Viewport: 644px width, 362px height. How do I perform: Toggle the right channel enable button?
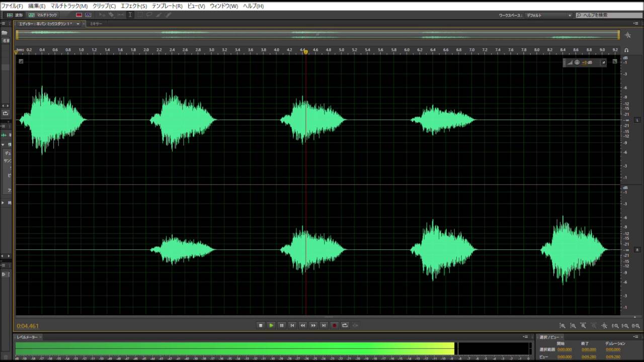pos(637,250)
